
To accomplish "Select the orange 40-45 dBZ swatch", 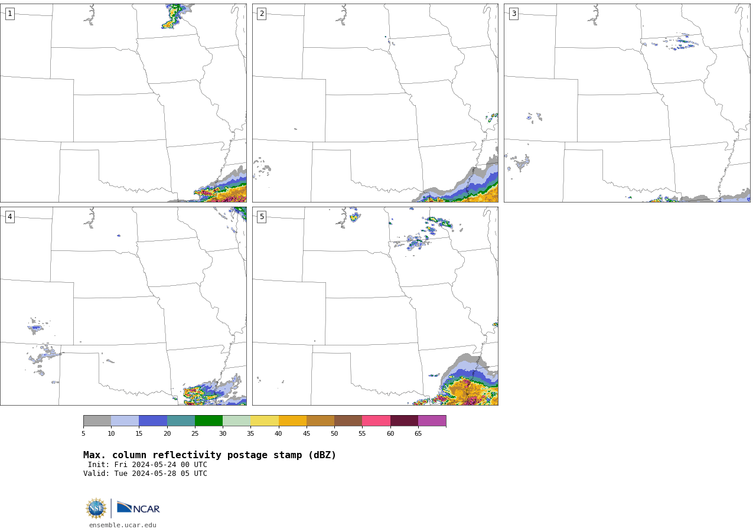I will coord(292,421).
